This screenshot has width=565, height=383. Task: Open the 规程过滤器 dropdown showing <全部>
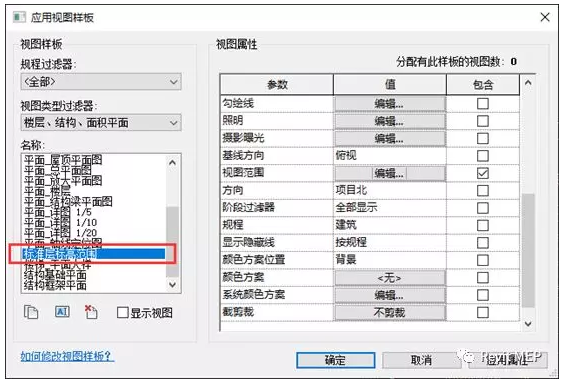(101, 82)
